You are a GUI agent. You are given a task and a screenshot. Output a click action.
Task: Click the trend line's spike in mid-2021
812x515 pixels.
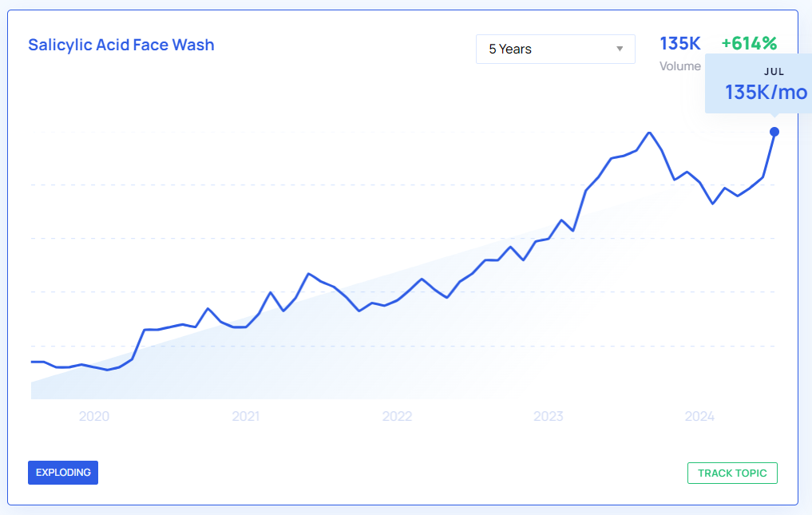[309, 274]
